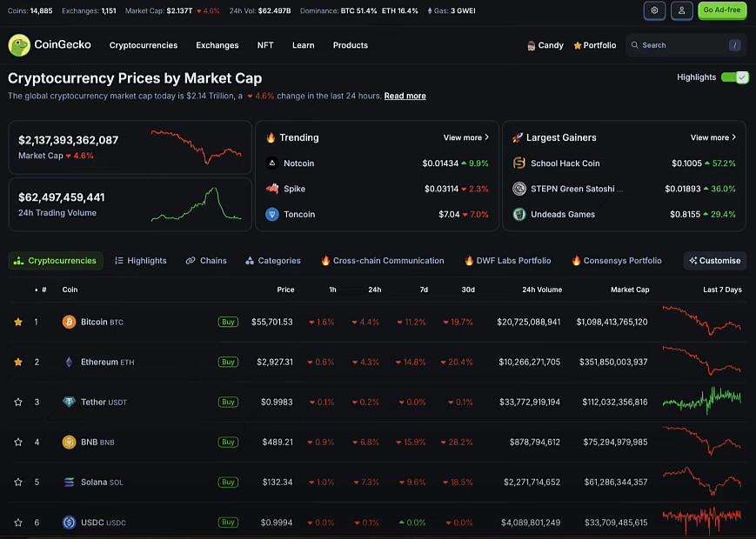756x539 pixels.
Task: Click the Solana coin icon
Action: click(x=69, y=482)
